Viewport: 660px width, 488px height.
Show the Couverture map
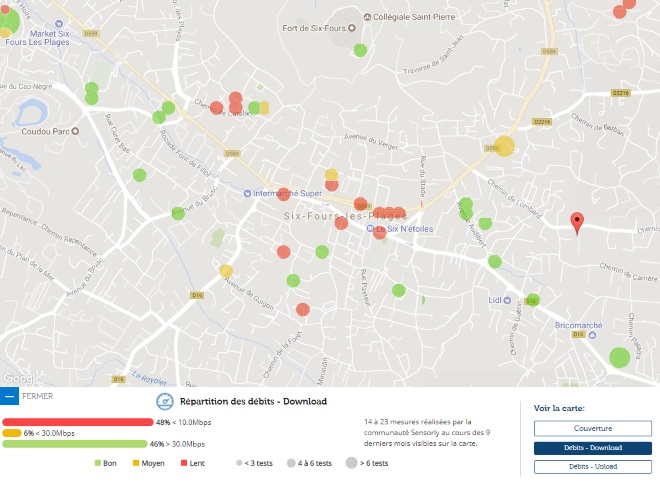585,428
